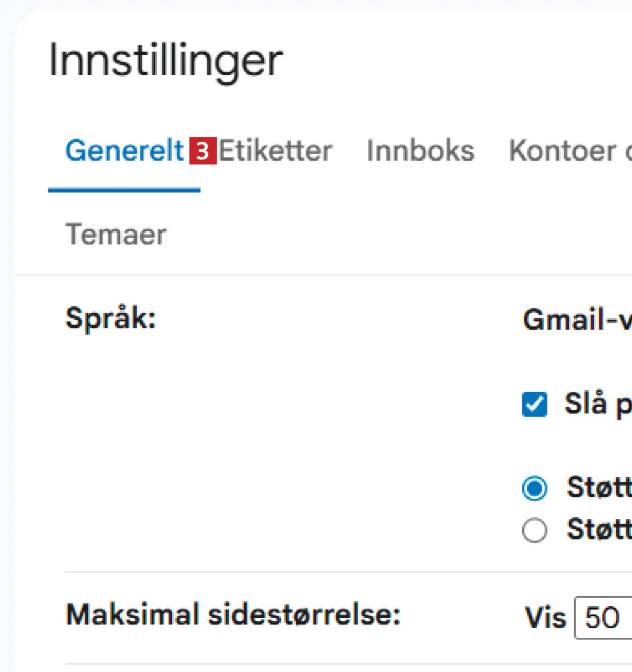Click the second Støtte option label
632x672 pixels.
point(598,529)
